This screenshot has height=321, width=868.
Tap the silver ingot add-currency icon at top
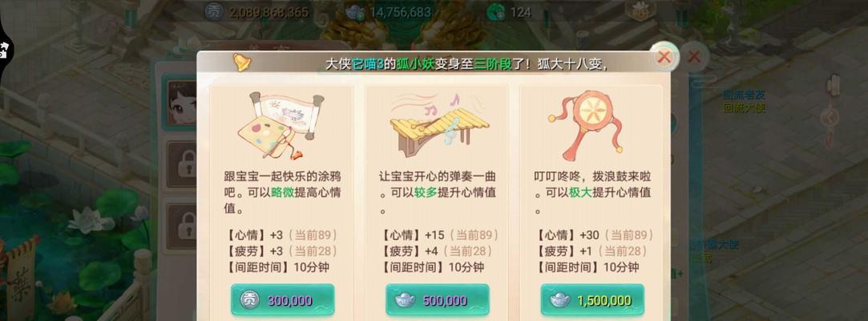click(x=354, y=12)
